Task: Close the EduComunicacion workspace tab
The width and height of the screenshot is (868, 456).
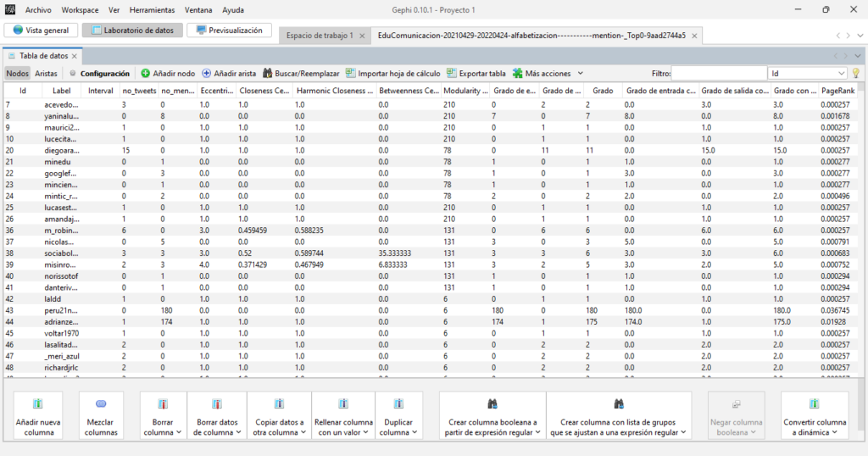Action: [694, 36]
